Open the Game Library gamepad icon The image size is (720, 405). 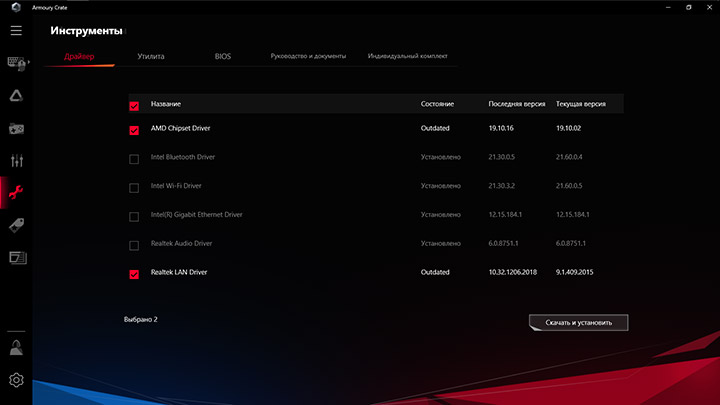(17, 129)
